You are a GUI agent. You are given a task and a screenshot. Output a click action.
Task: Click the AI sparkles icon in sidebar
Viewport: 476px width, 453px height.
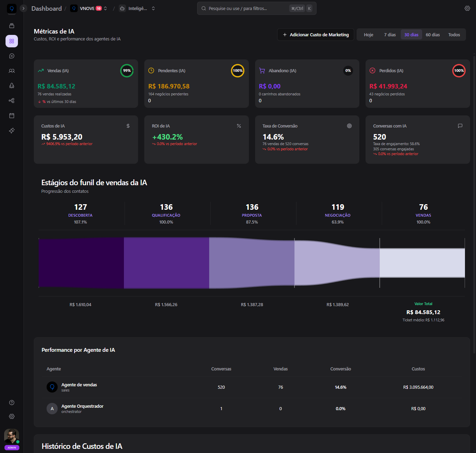(12, 131)
